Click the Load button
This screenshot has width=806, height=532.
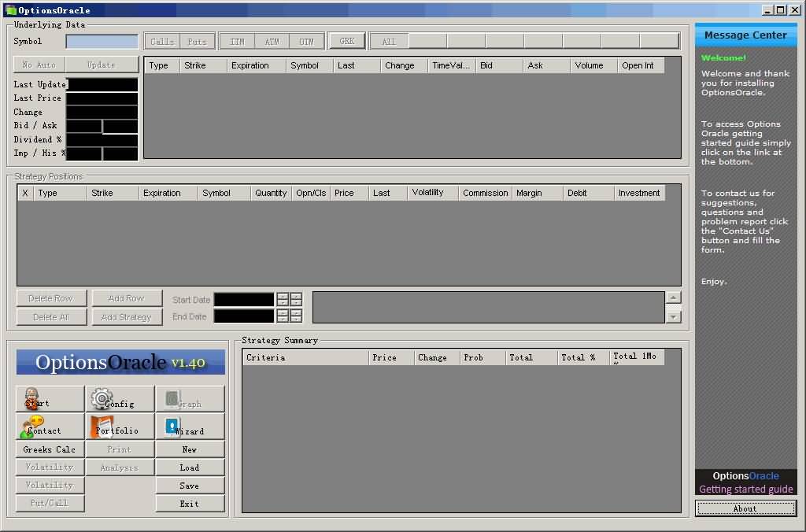(190, 467)
